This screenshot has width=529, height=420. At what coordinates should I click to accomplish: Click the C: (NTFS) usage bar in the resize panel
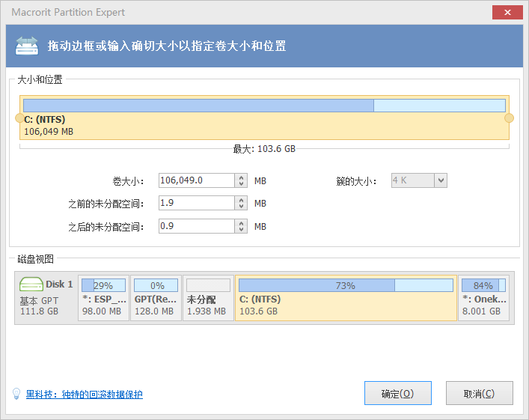[264, 106]
